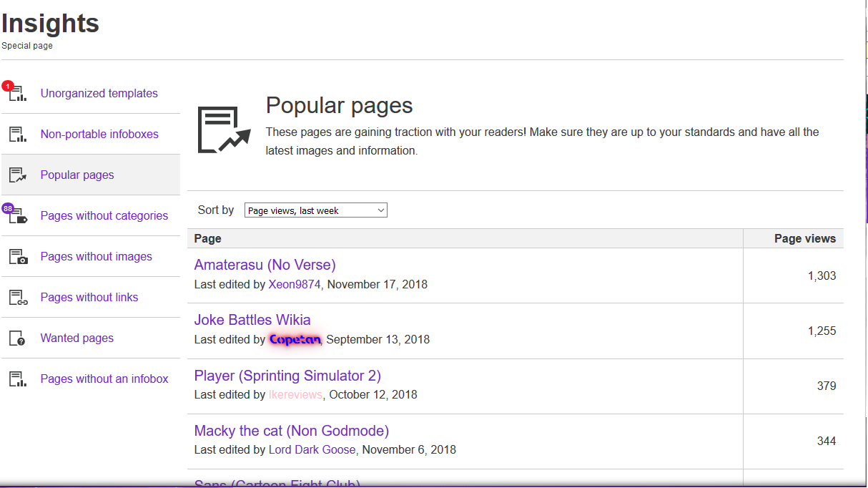The width and height of the screenshot is (868, 488).
Task: Go to Pages without categories
Action: click(x=104, y=216)
